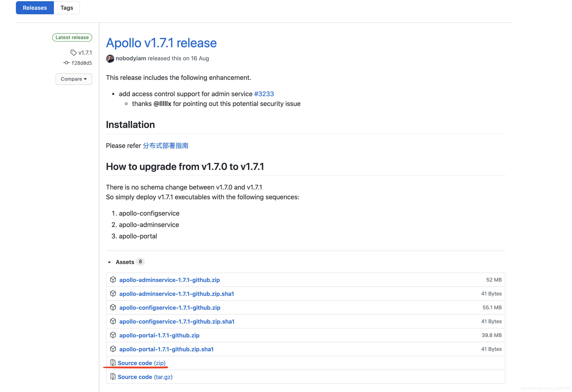
Task: Download apollo-configservice-1.7.1-github.zip.sha1 checksum
Action: point(177,321)
